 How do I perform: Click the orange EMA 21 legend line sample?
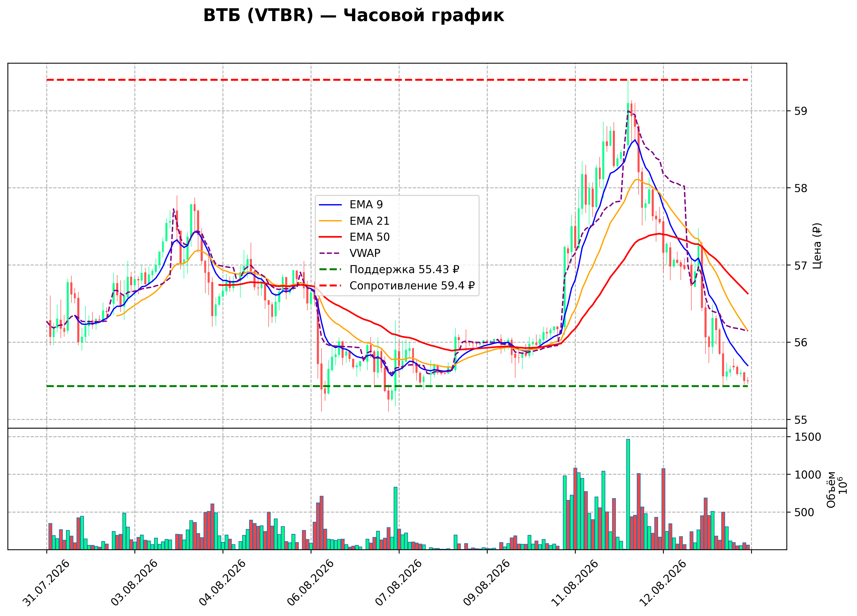pos(330,221)
